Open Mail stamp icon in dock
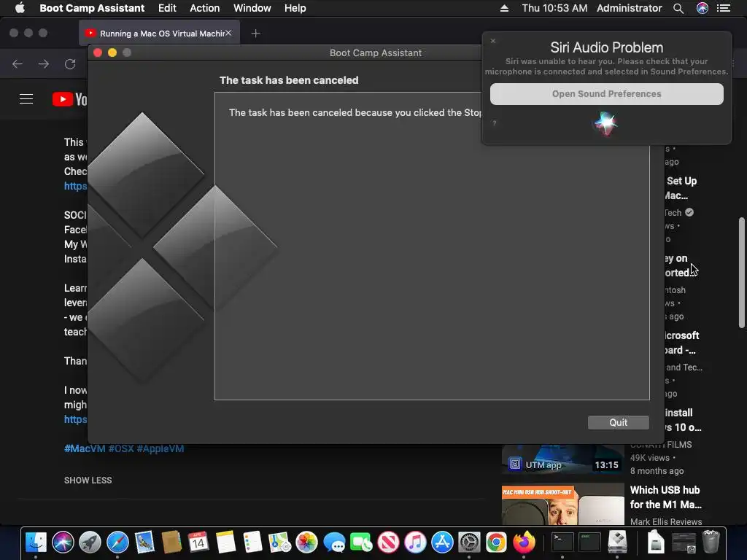This screenshot has height=560, width=747. click(144, 542)
